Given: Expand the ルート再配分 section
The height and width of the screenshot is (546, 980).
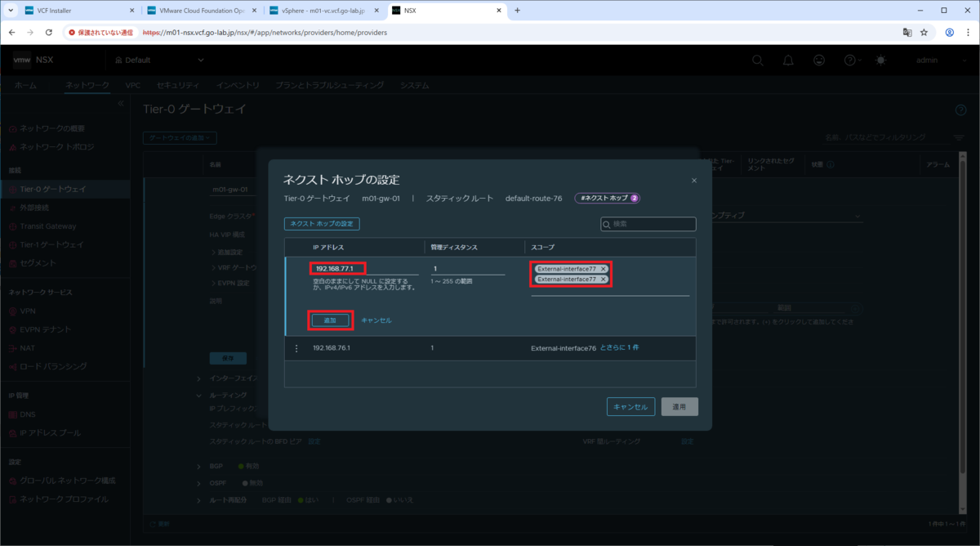Looking at the screenshot, I should (x=198, y=499).
